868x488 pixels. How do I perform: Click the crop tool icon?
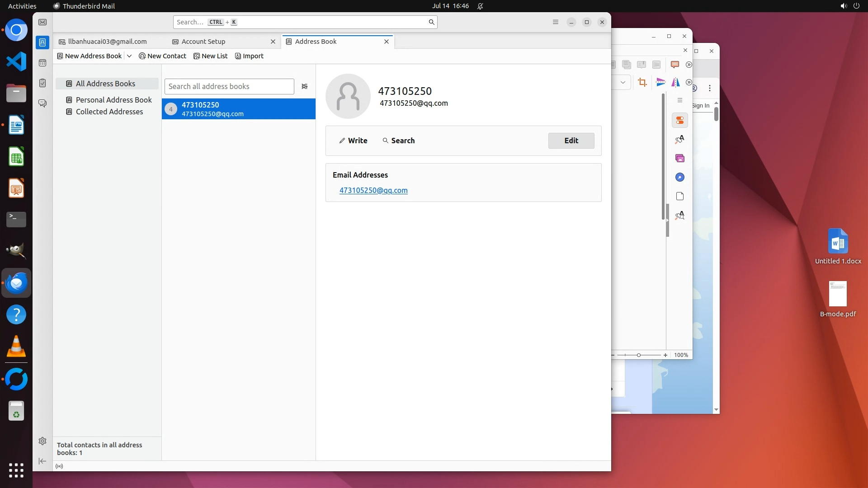[x=642, y=82]
